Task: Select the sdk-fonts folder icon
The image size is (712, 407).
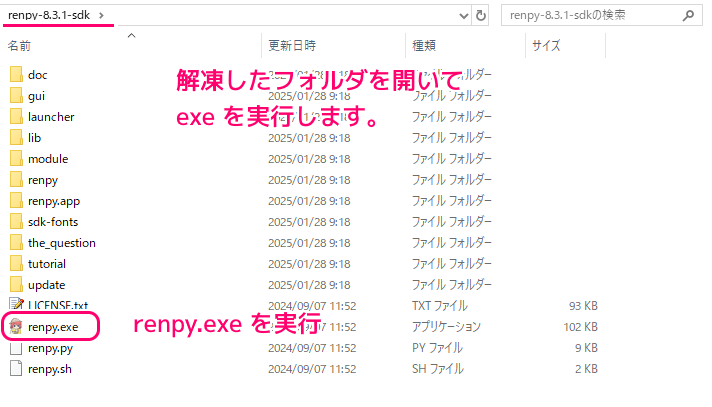Action: click(x=16, y=222)
